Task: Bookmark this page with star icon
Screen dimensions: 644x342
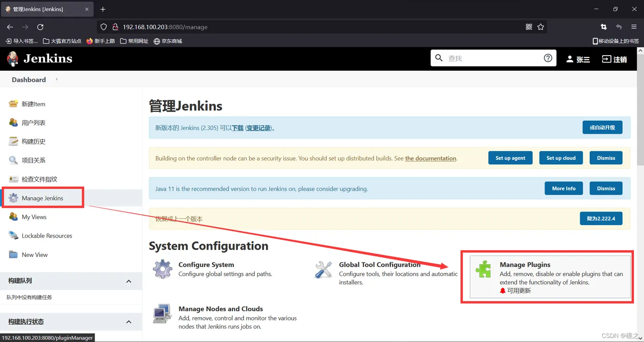Action: [x=541, y=27]
